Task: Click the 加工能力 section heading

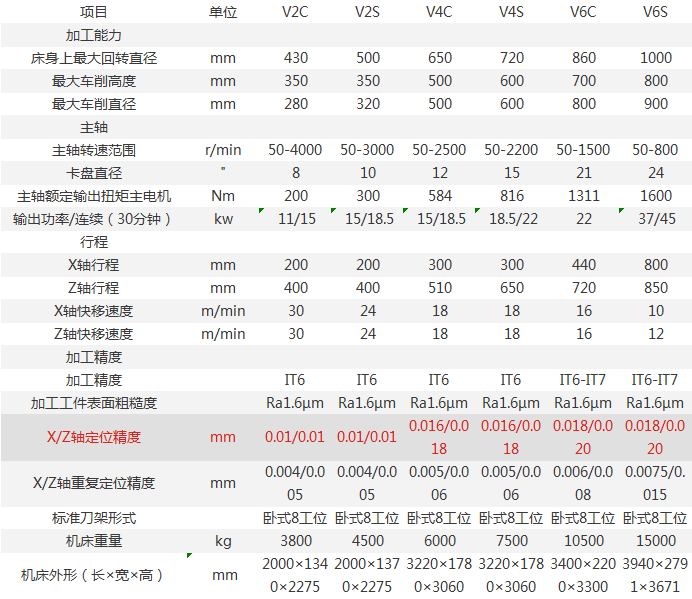Action: (x=93, y=35)
